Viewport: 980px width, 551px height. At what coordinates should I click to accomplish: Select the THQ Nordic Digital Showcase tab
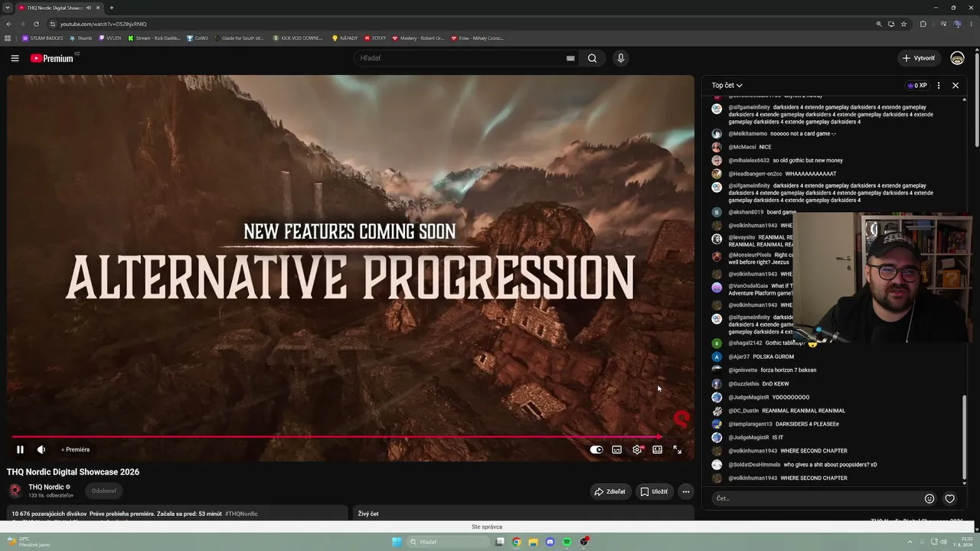(60, 8)
